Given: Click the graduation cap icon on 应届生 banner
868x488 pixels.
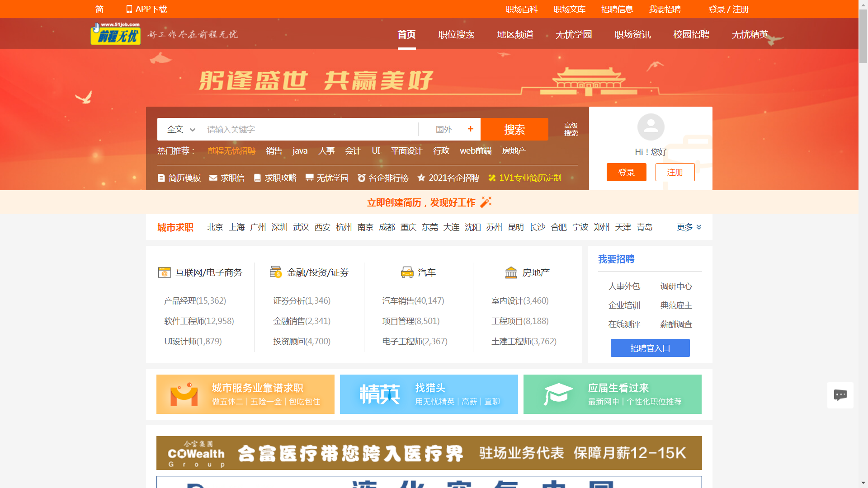Looking at the screenshot, I should tap(558, 394).
